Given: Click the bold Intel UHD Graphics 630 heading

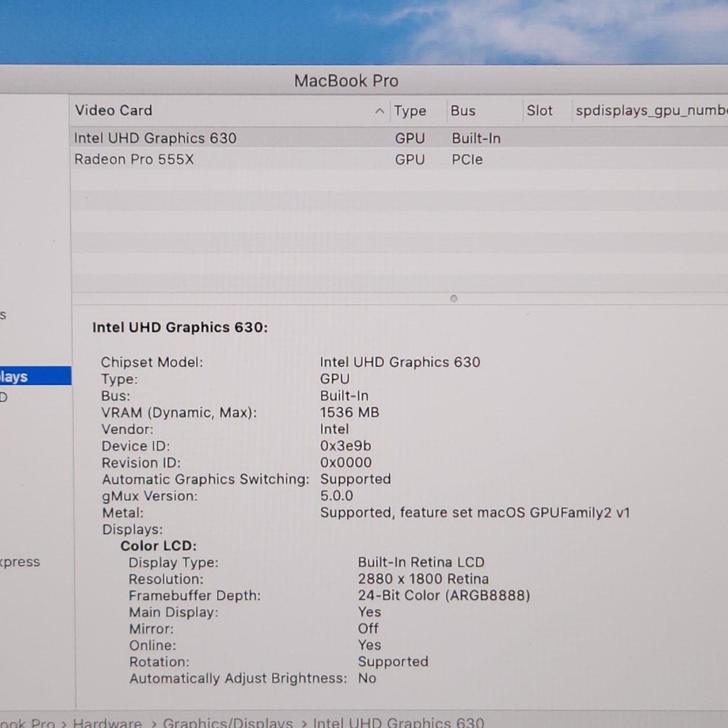Looking at the screenshot, I should click(x=180, y=327).
